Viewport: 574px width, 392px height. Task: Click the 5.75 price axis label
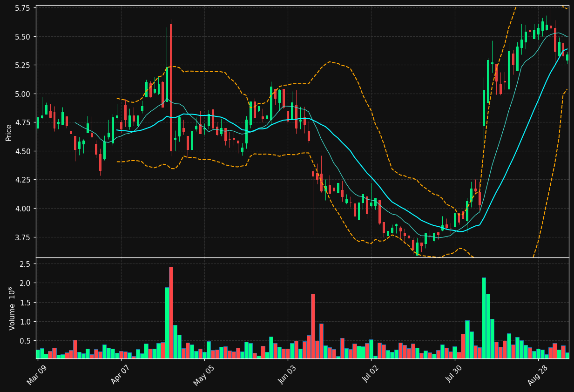pos(23,8)
